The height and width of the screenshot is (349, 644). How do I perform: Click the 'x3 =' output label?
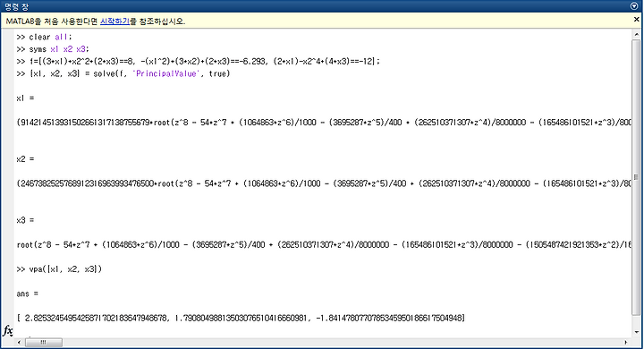[x=25, y=220]
